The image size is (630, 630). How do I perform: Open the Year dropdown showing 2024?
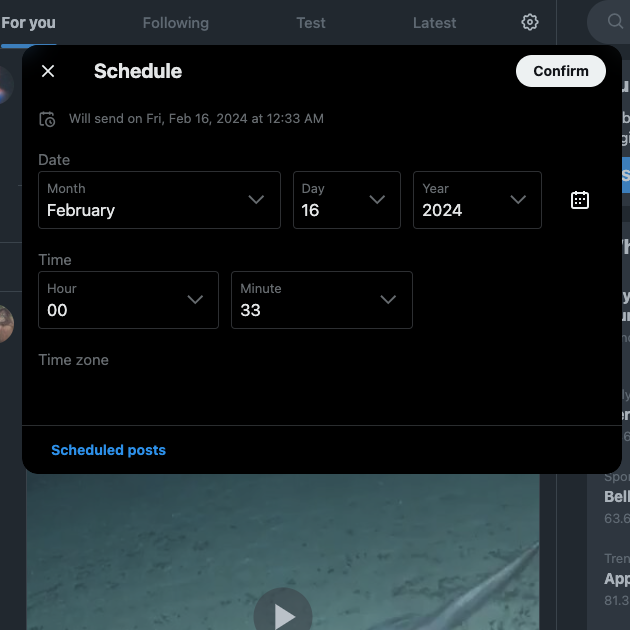coord(477,200)
